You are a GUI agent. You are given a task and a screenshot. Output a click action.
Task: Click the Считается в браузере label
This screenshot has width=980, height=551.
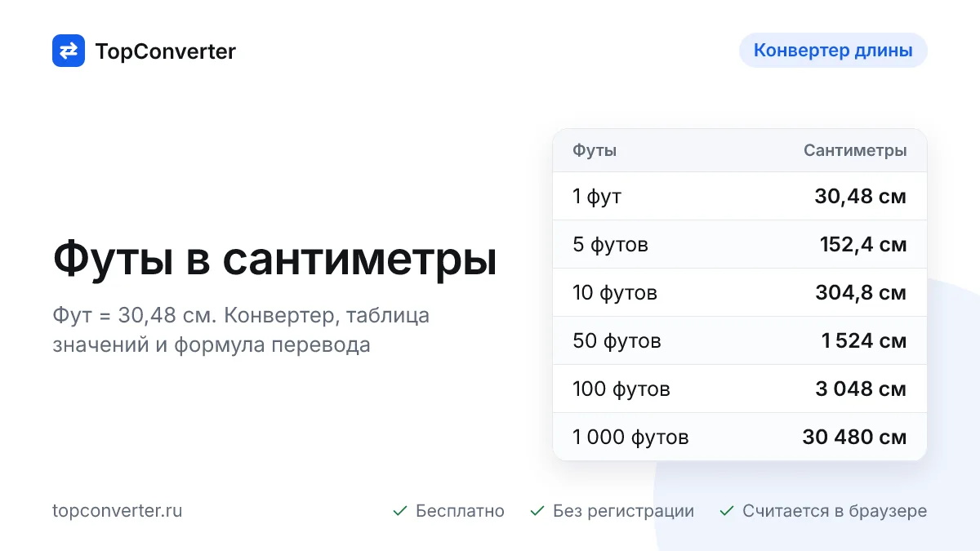point(835,511)
